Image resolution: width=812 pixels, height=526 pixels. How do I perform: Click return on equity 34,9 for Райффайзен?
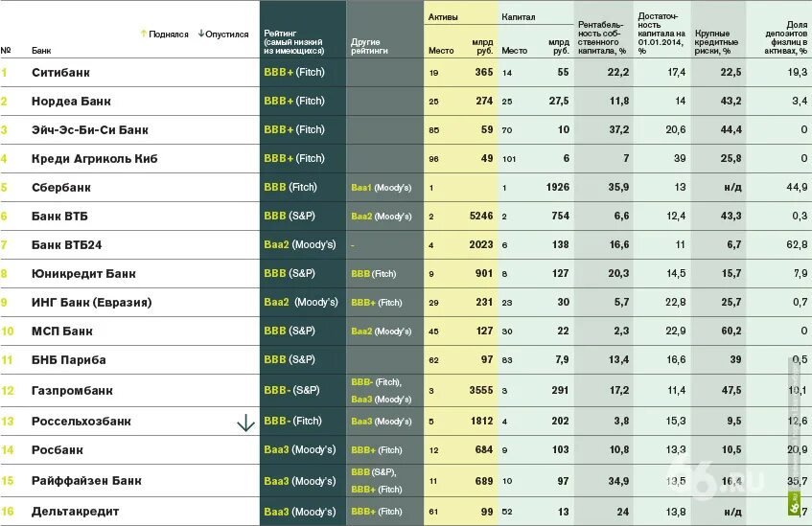tap(619, 481)
